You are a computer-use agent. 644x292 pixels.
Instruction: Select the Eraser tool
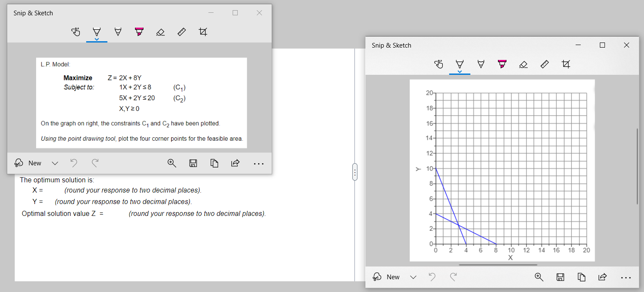tap(160, 31)
